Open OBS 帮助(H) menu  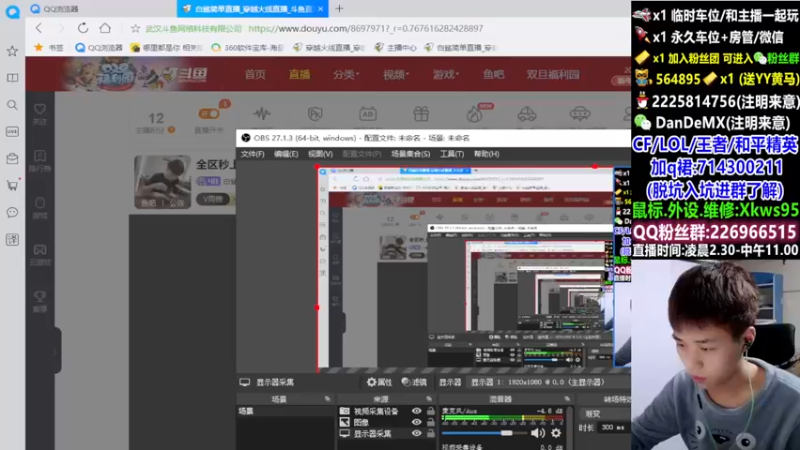click(x=486, y=154)
